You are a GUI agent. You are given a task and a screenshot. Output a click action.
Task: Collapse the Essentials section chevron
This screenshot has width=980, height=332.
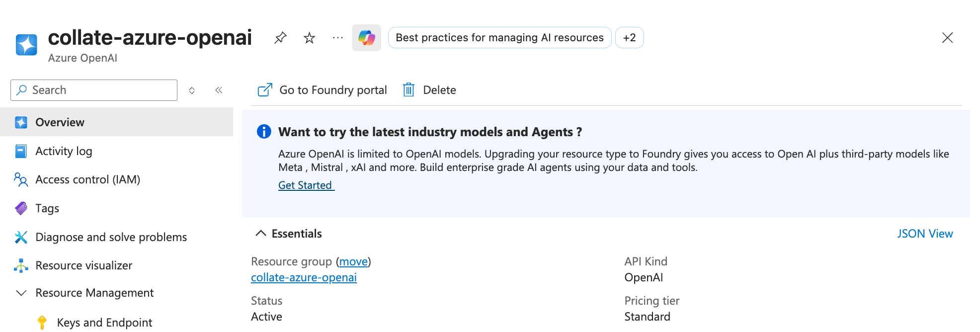point(260,233)
